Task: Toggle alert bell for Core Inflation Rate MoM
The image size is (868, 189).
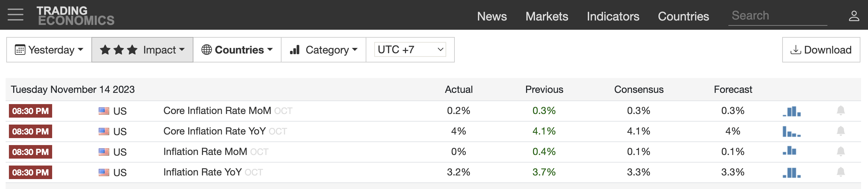Action: click(x=841, y=110)
